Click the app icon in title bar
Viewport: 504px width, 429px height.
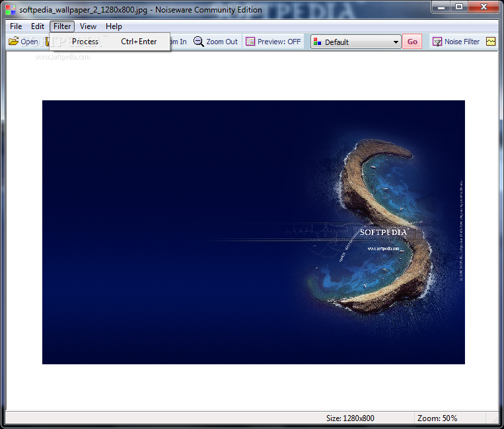11,10
